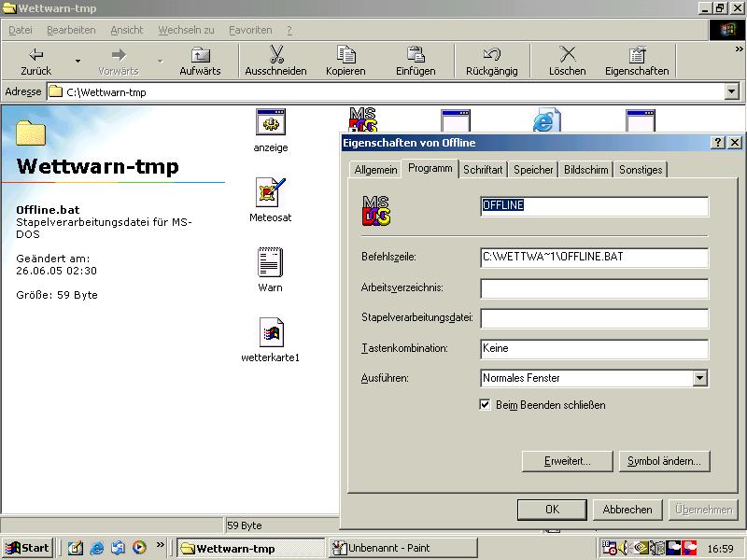Click the Kopieren toolbar icon

click(345, 55)
